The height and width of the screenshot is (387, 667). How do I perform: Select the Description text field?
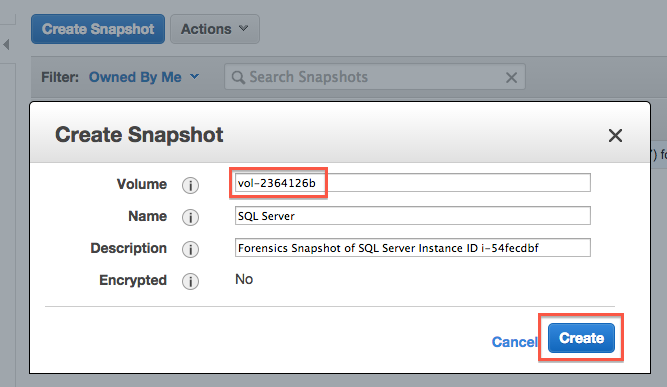[x=413, y=248]
